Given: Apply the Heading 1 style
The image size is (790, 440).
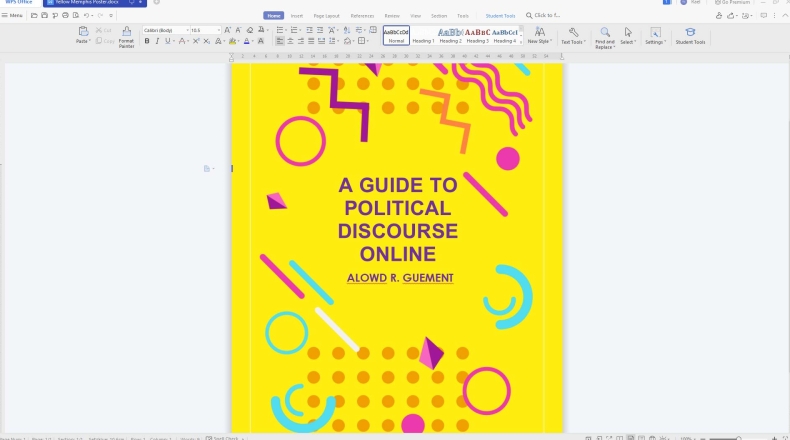Looking at the screenshot, I should pyautogui.click(x=424, y=36).
